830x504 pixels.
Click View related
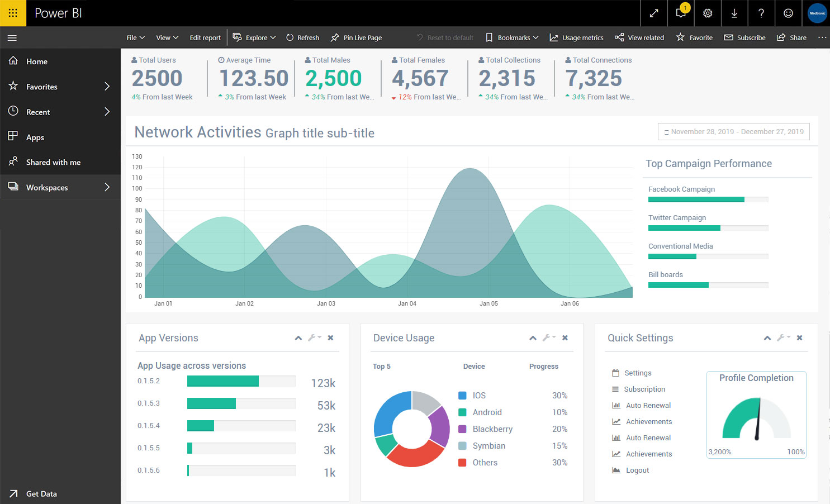(x=639, y=37)
